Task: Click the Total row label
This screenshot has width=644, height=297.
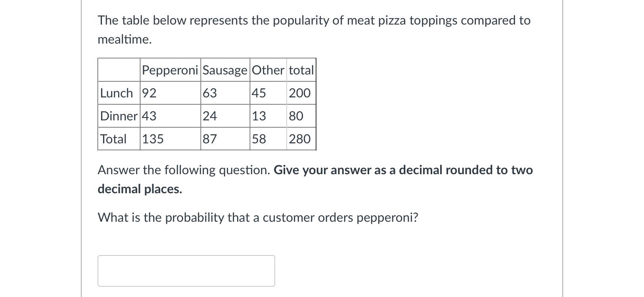Action: point(113,139)
